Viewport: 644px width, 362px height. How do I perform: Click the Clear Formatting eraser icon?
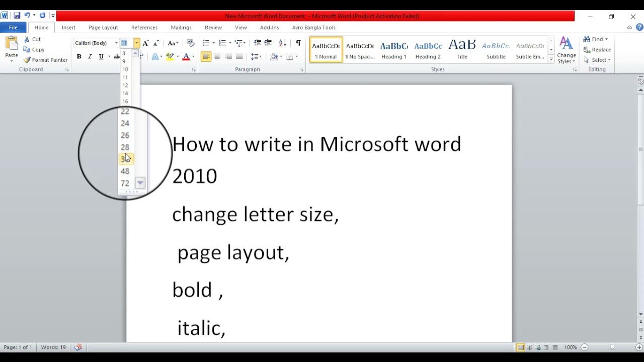pos(190,43)
